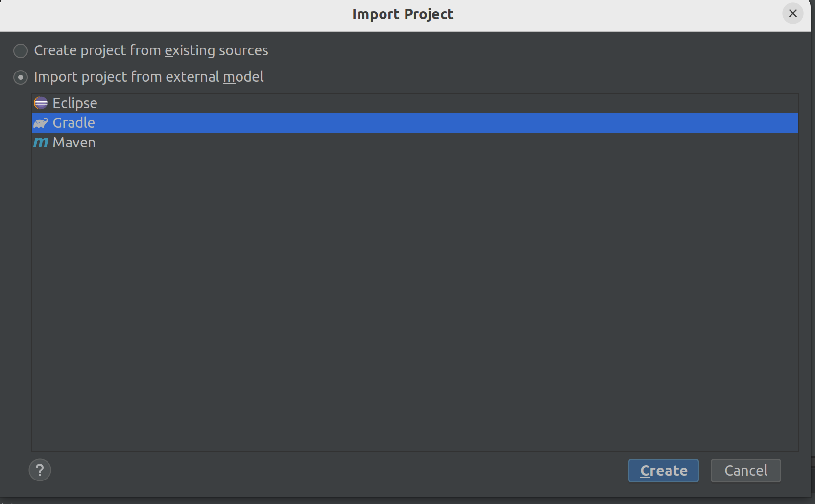This screenshot has width=815, height=504.
Task: Click the 'Import project from external model' label
Action: tap(148, 77)
